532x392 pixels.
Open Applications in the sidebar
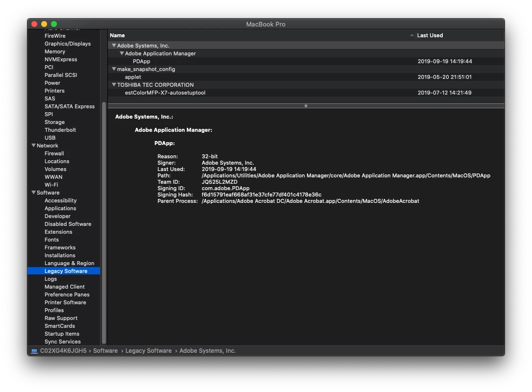point(60,208)
